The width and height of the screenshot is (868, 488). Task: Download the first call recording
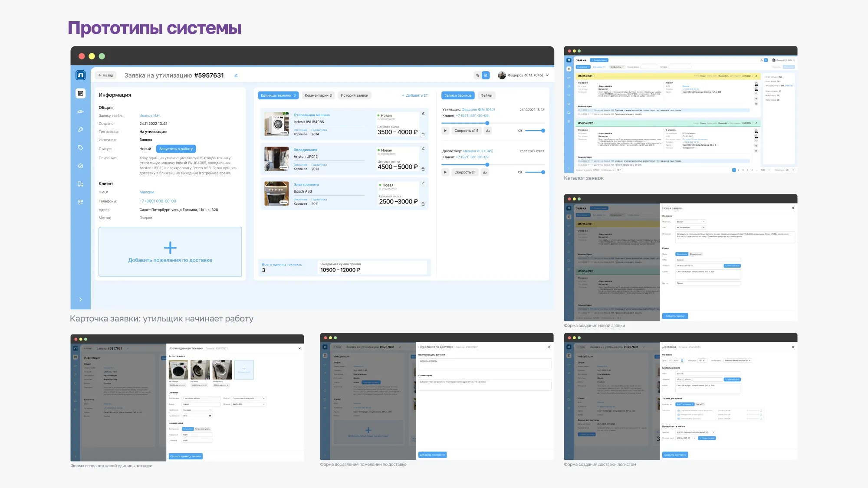[x=487, y=131]
